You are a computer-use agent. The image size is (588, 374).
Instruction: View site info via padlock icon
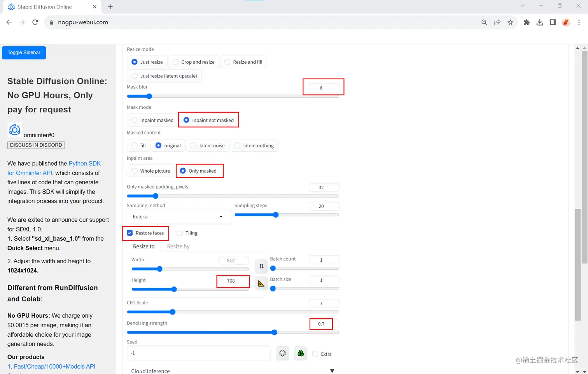click(51, 23)
